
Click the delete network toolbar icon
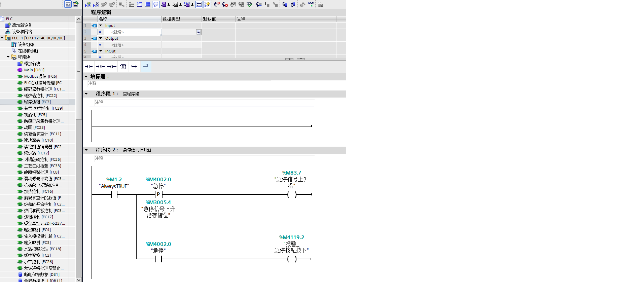tap(96, 4)
